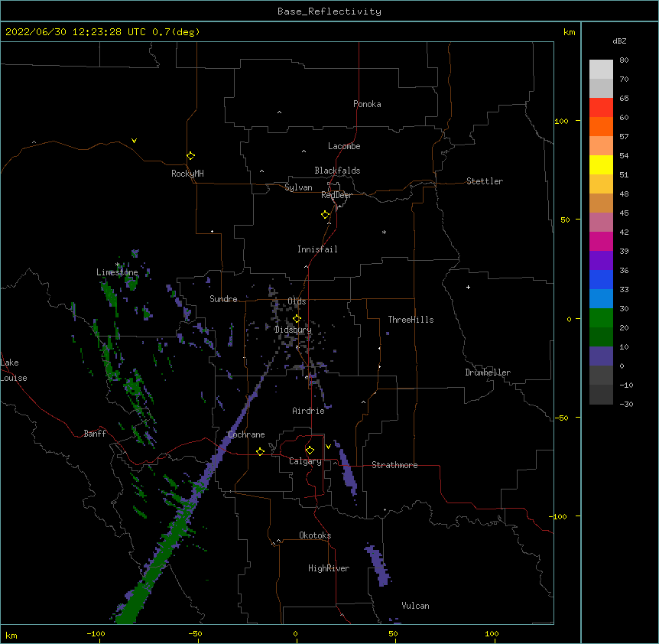659x644 pixels.
Task: Click the purple radar echo north of Vulcan
Action: (x=378, y=564)
